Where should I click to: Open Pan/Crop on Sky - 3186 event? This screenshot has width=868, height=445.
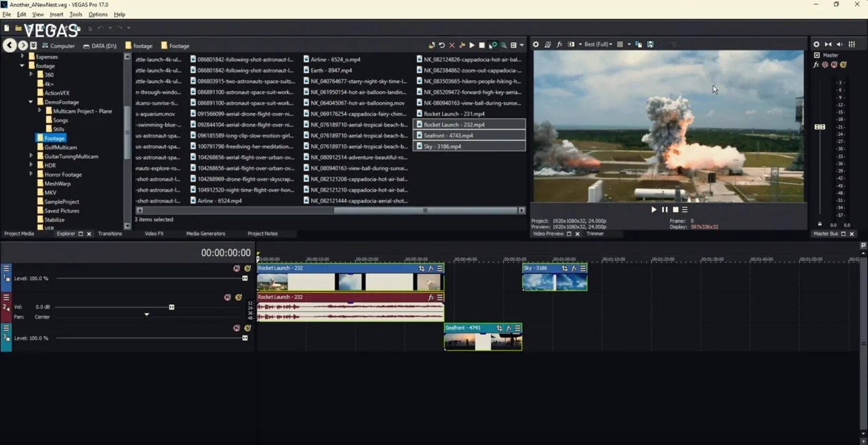tap(564, 268)
